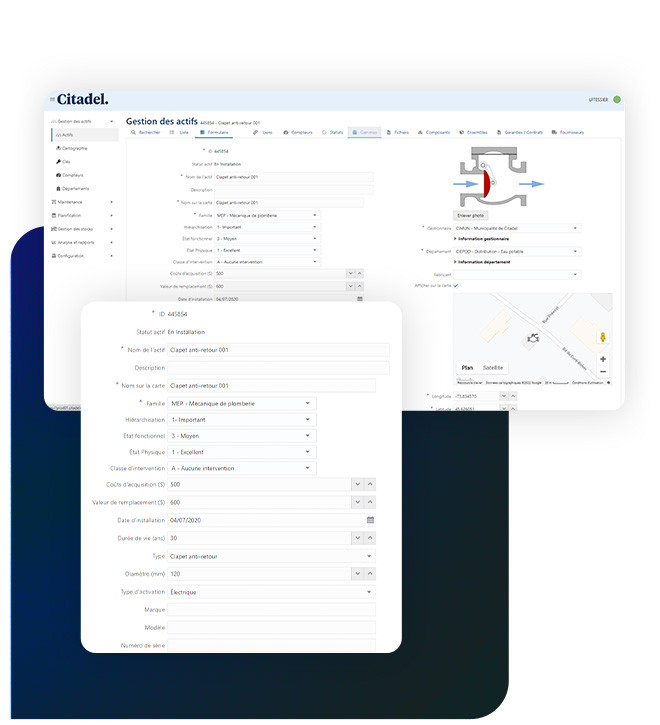Open the Rechercher tab
This screenshot has height=725, width=660.
[x=146, y=132]
